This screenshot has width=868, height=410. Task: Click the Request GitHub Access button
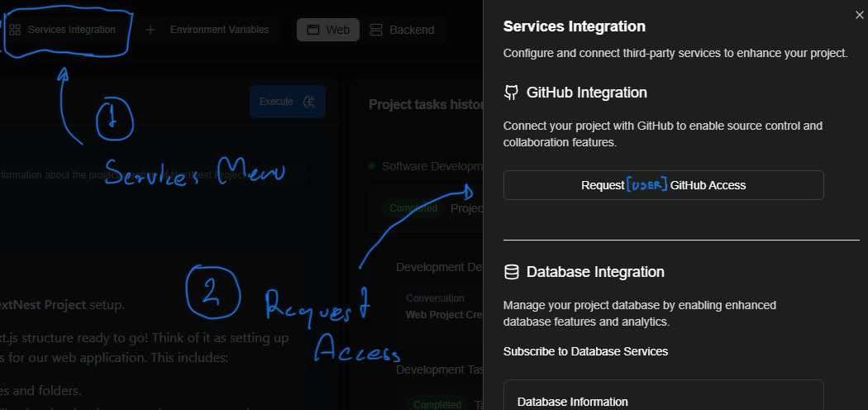[663, 185]
